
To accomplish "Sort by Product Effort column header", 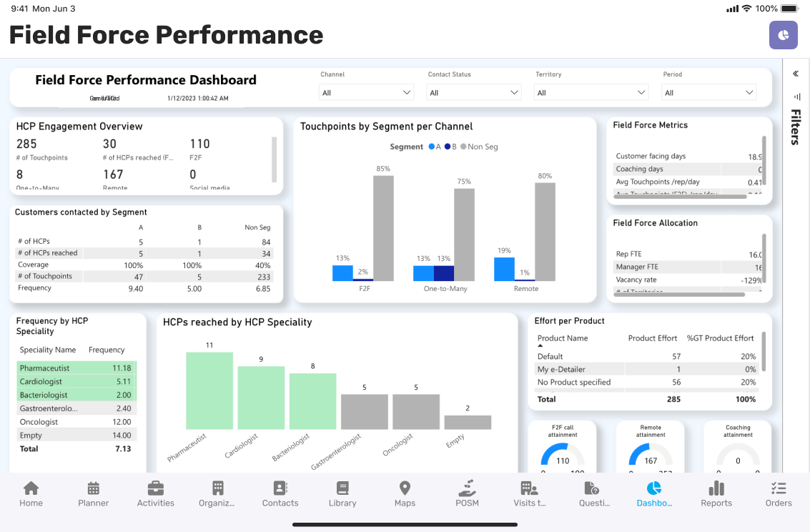I will (x=653, y=338).
